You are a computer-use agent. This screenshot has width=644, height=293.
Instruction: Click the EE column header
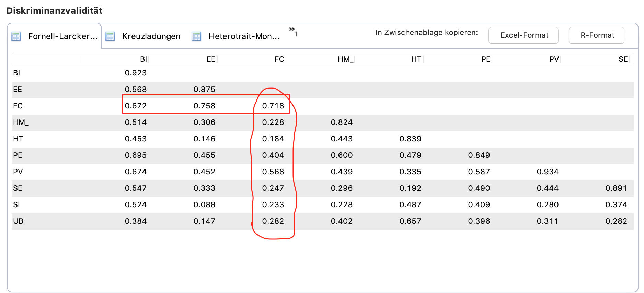(x=211, y=59)
